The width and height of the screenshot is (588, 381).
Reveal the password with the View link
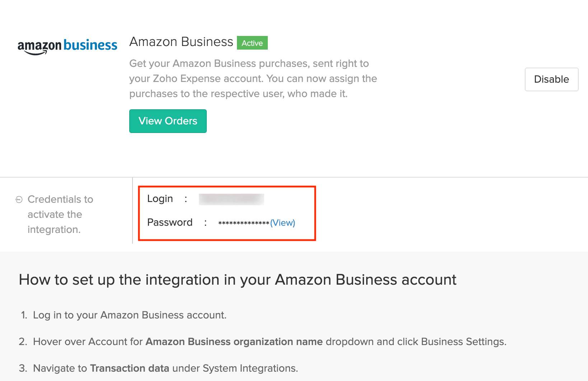(283, 223)
